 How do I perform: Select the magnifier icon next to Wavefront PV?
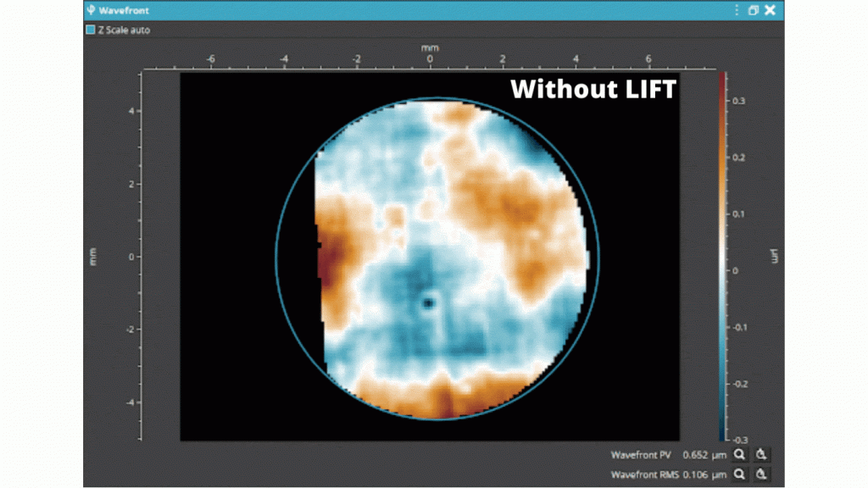coord(739,454)
